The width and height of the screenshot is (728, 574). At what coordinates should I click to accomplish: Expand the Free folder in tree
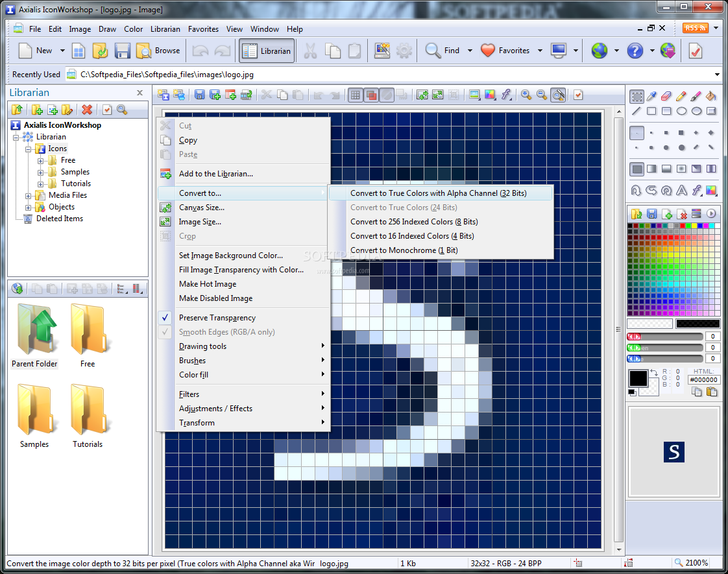point(40,161)
